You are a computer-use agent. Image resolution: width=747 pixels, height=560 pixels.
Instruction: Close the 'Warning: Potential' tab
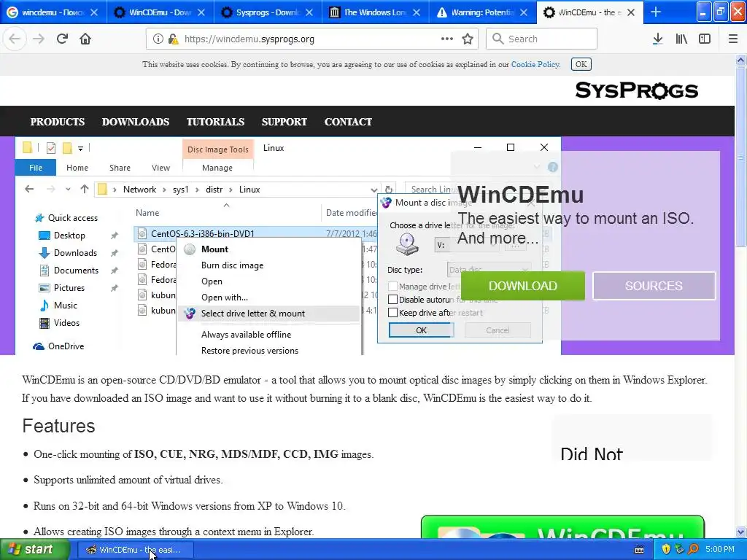[x=524, y=12]
